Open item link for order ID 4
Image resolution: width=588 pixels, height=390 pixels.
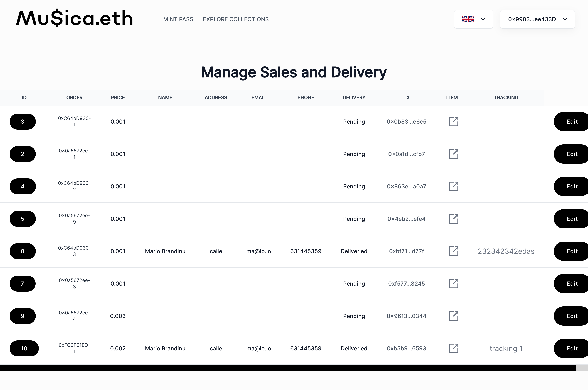coord(453,186)
